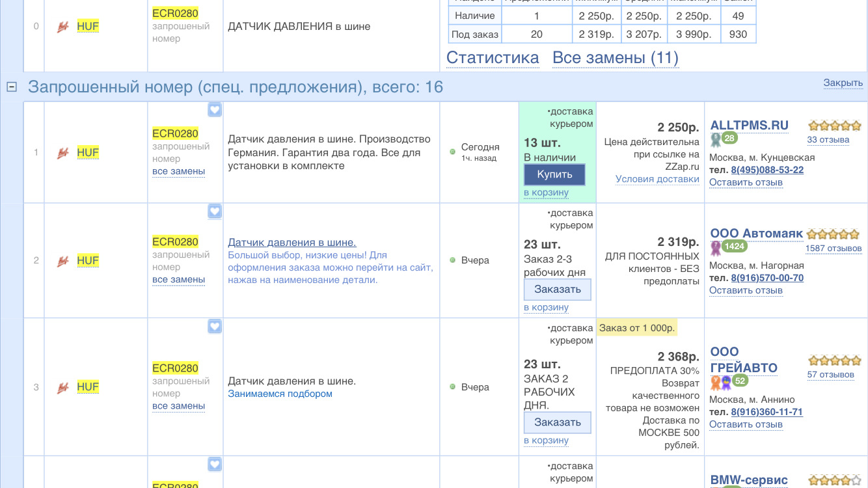Image resolution: width=868 pixels, height=488 pixels.
Task: Expand все замены under first ECR0280 row
Action: click(x=178, y=171)
